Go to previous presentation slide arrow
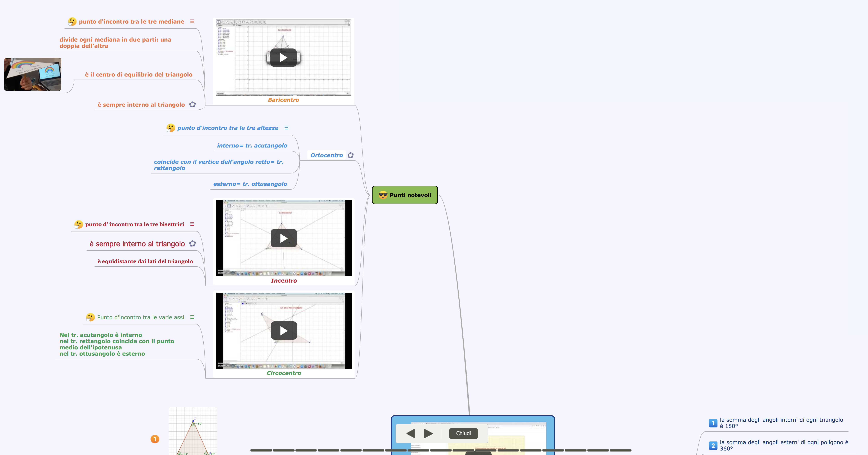 click(410, 433)
